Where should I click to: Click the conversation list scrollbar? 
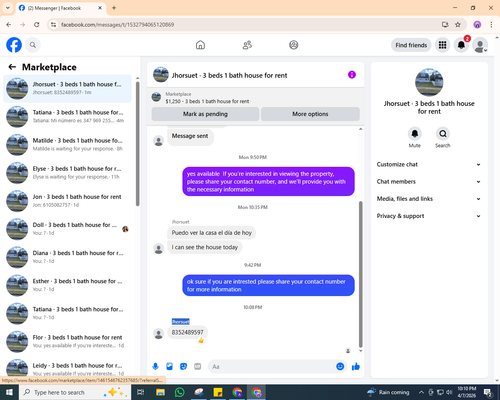(x=137, y=143)
